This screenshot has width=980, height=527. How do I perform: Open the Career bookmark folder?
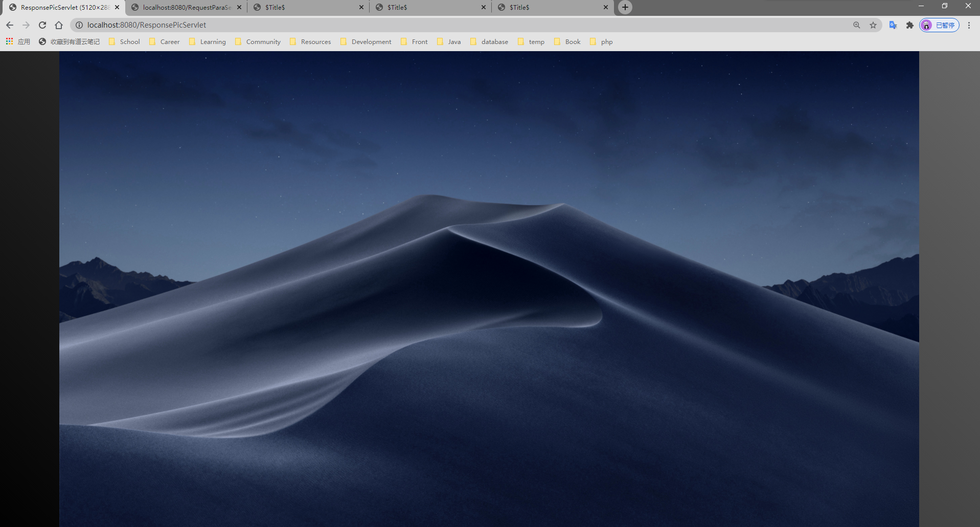click(165, 42)
